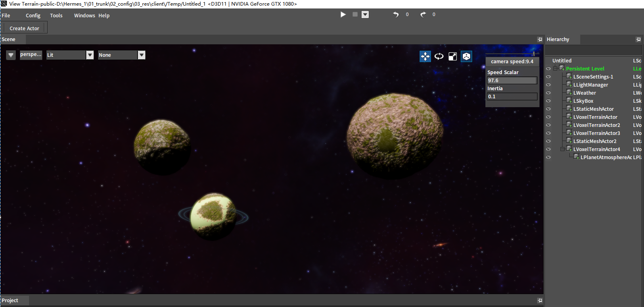Toggle visibility of LVoxelTerrainActor2
This screenshot has height=307, width=644.
pyautogui.click(x=548, y=125)
